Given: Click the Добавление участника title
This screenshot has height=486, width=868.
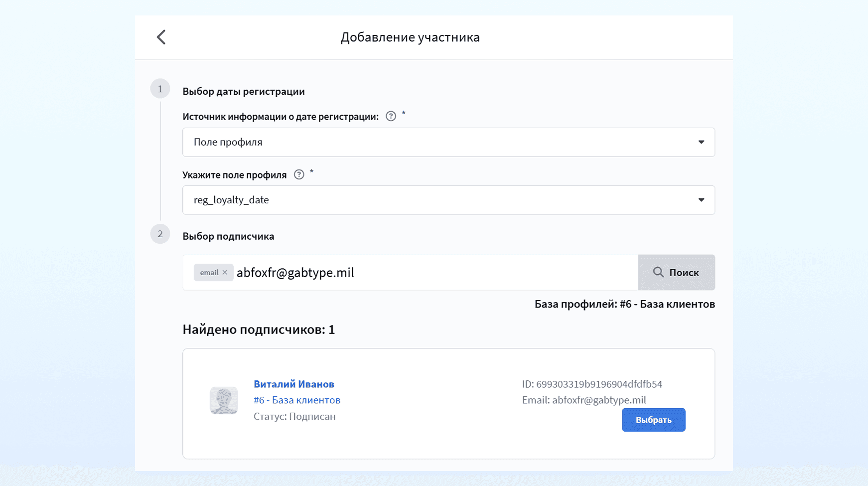Looking at the screenshot, I should point(410,37).
